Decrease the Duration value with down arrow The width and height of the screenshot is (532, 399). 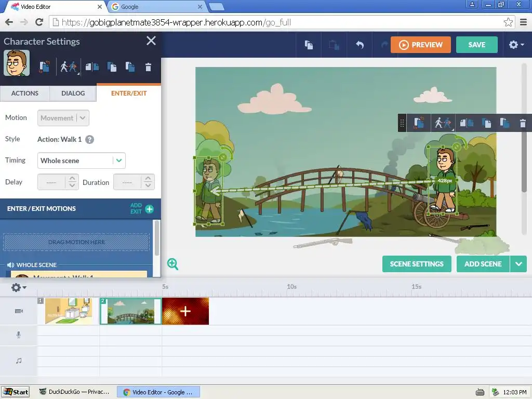148,185
